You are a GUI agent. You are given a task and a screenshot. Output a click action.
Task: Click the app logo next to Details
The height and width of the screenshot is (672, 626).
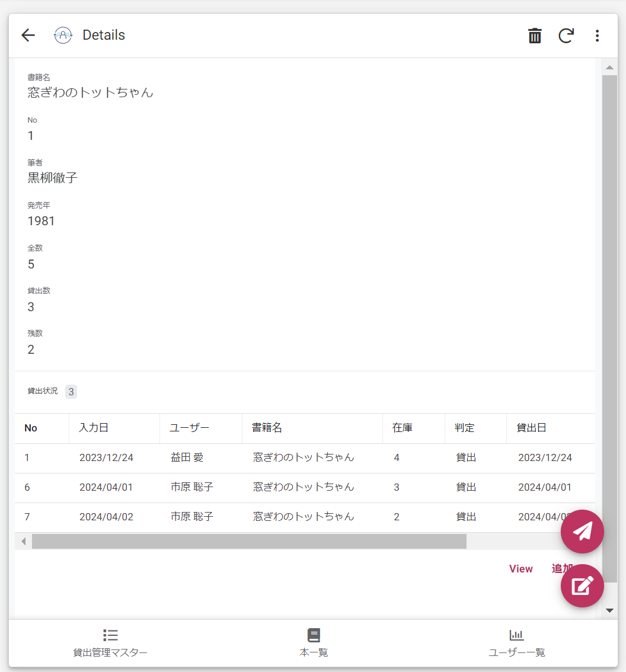point(63,36)
